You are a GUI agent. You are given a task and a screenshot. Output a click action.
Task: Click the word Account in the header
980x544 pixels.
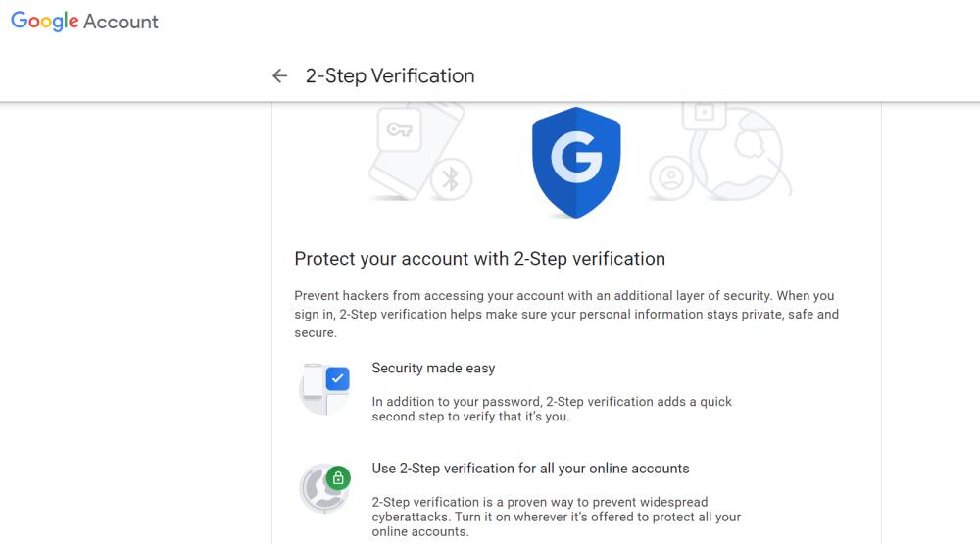(x=121, y=22)
